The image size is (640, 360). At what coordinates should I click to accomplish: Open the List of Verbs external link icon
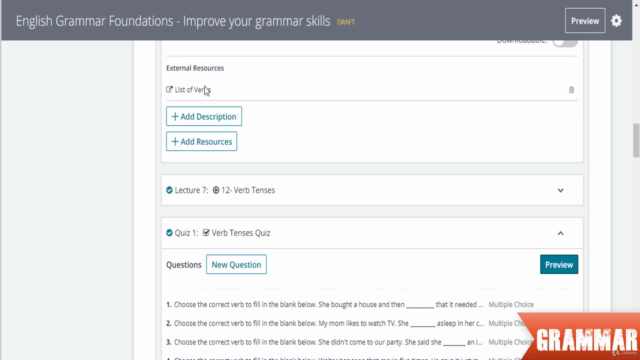169,89
